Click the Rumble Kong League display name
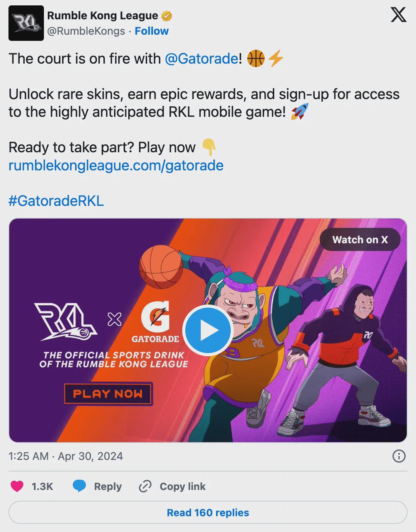416x532 pixels. pos(102,15)
